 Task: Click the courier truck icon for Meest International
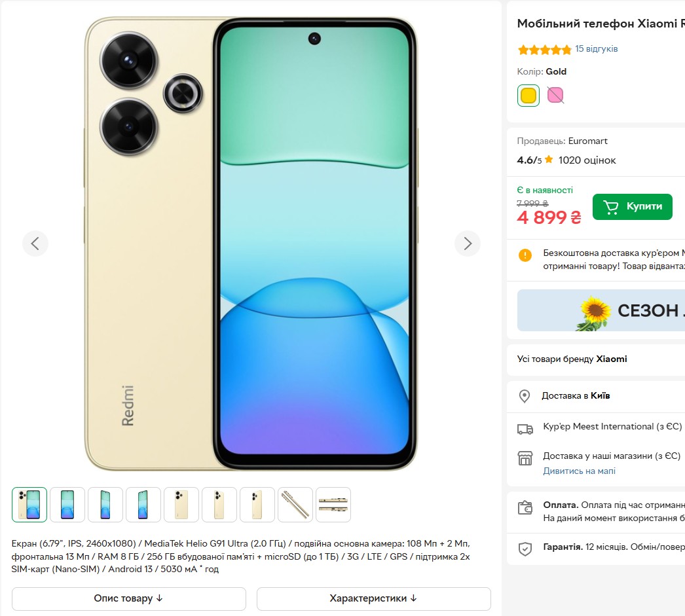click(x=525, y=429)
